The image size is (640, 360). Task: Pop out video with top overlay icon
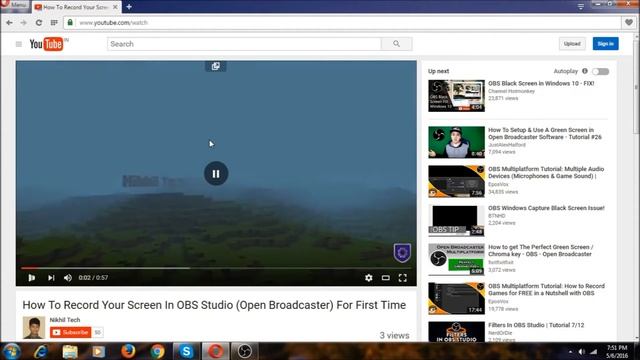click(x=216, y=66)
